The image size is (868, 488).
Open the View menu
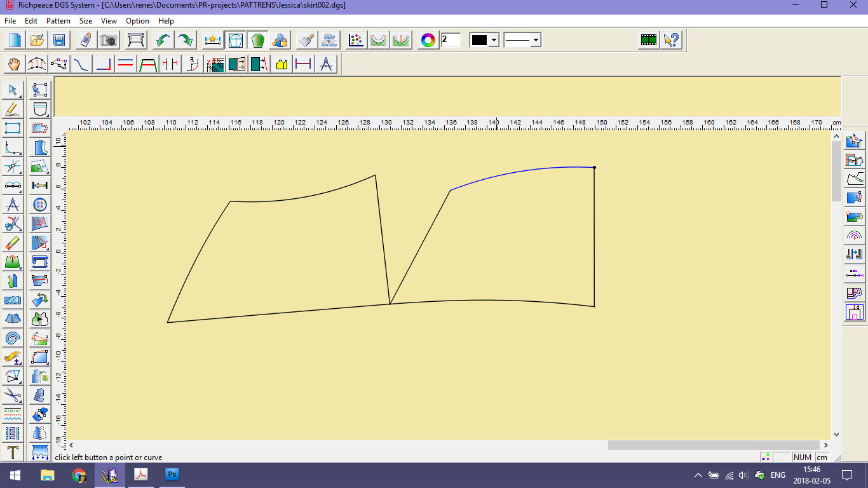click(x=109, y=21)
